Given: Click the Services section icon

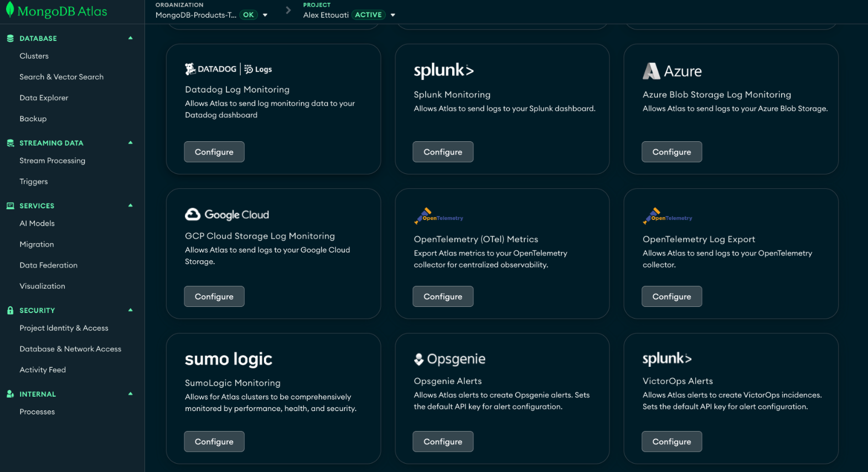Looking at the screenshot, I should coord(10,206).
